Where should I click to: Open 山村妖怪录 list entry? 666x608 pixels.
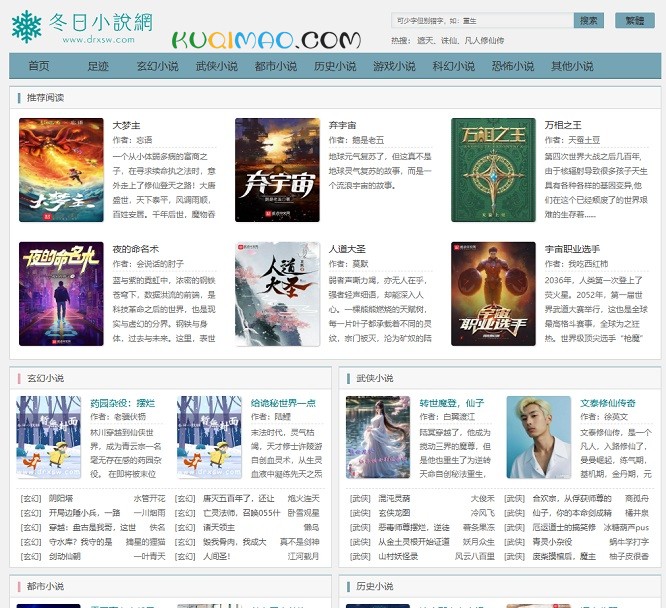pos(398,556)
